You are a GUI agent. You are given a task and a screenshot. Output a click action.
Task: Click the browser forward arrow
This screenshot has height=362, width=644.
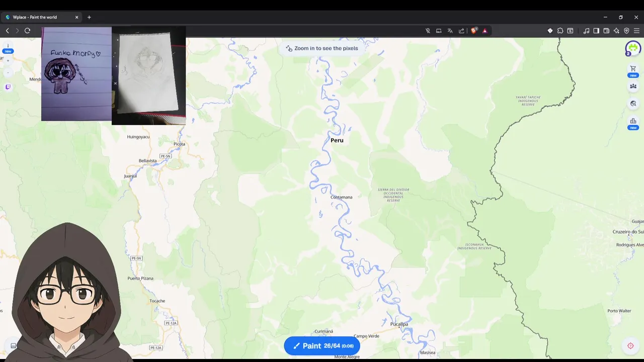point(17,31)
